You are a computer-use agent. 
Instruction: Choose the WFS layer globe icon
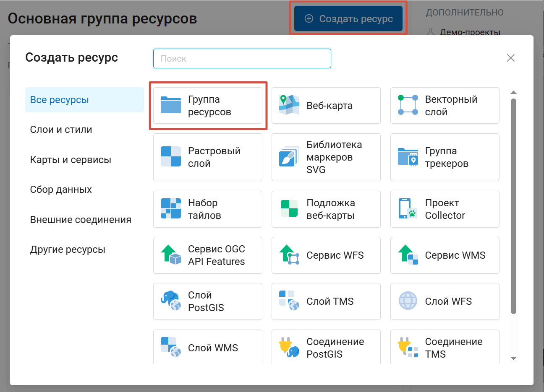(x=408, y=301)
